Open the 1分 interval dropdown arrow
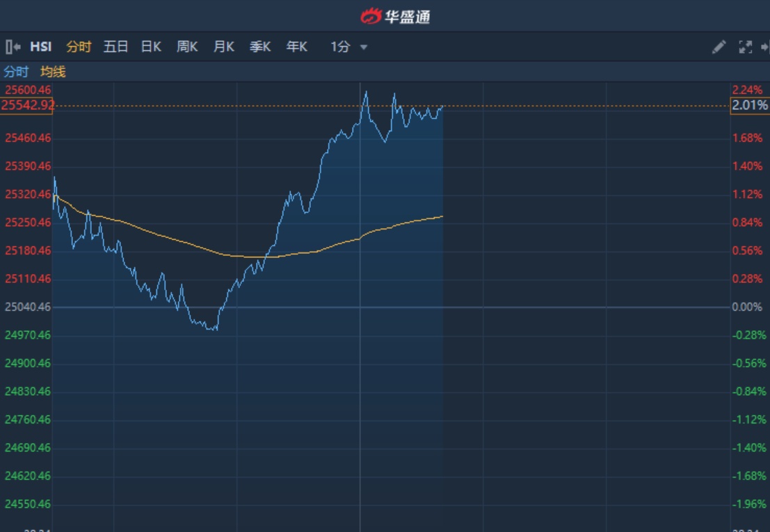Image resolution: width=770 pixels, height=532 pixels. click(364, 47)
